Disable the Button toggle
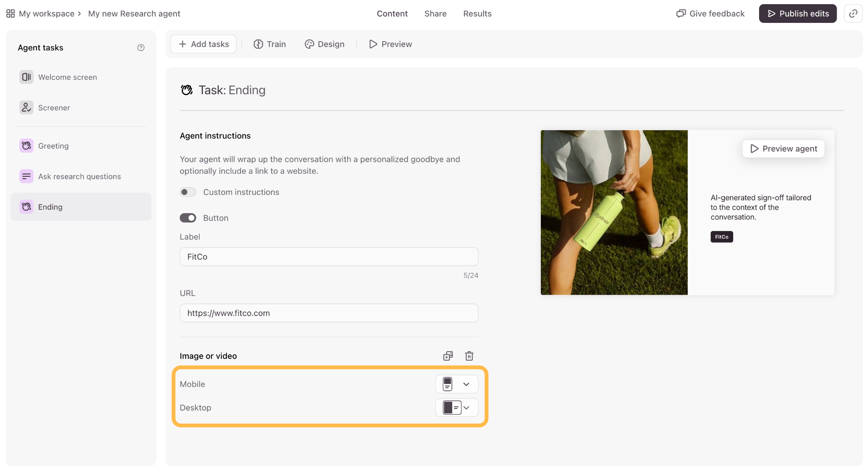The height and width of the screenshot is (470, 868). point(188,218)
